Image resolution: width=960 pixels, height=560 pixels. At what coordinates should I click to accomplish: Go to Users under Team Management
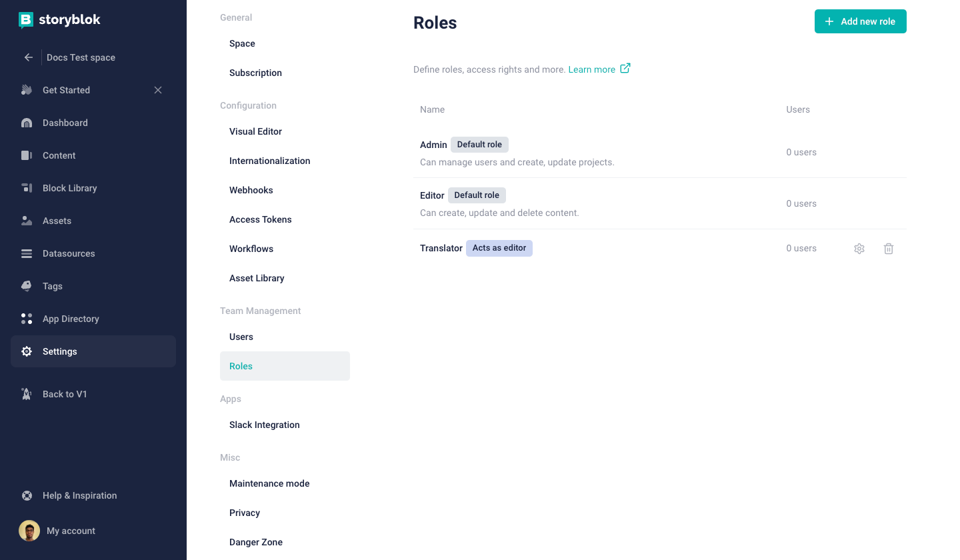(241, 337)
